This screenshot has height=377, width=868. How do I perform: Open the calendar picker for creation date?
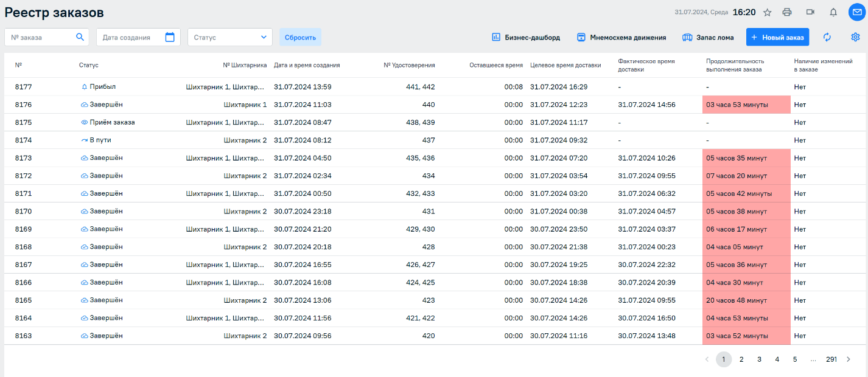click(170, 37)
